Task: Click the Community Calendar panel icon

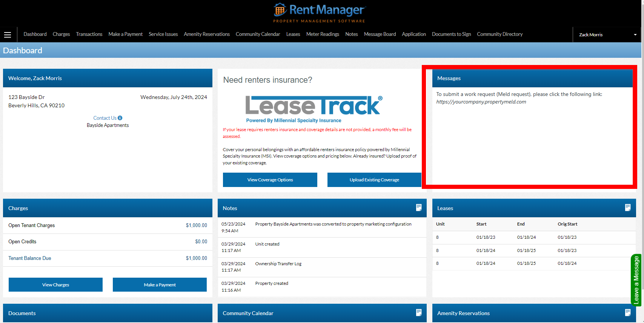Action: (418, 312)
